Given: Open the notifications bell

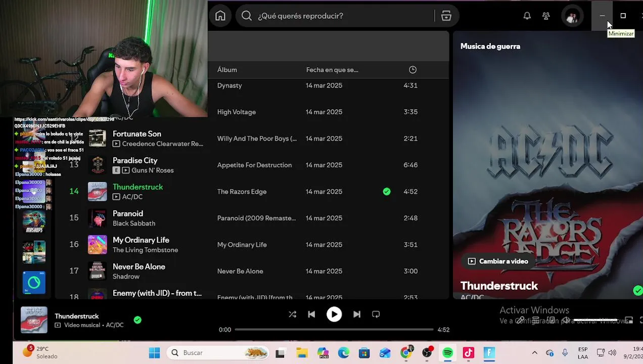Looking at the screenshot, I should (x=527, y=16).
